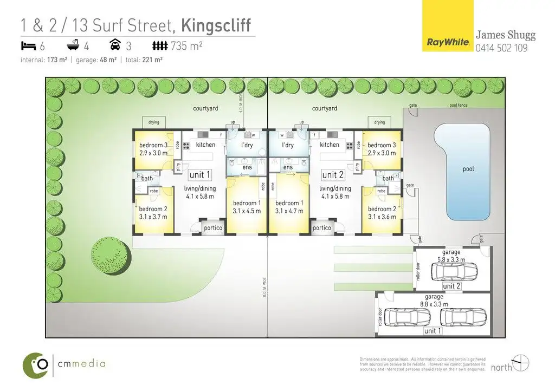
Task: Click the 735 m² land size text
Action: (x=187, y=45)
